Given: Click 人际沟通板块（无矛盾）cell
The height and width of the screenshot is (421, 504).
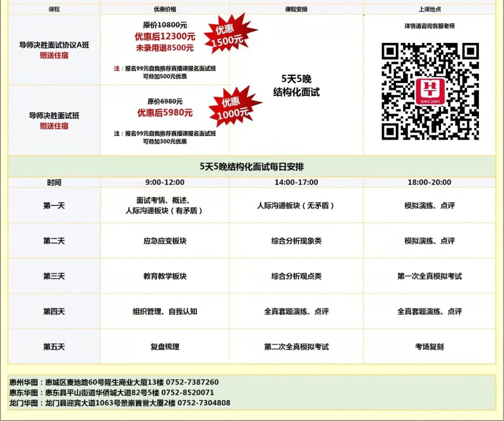Looking at the screenshot, I should pyautogui.click(x=296, y=206).
